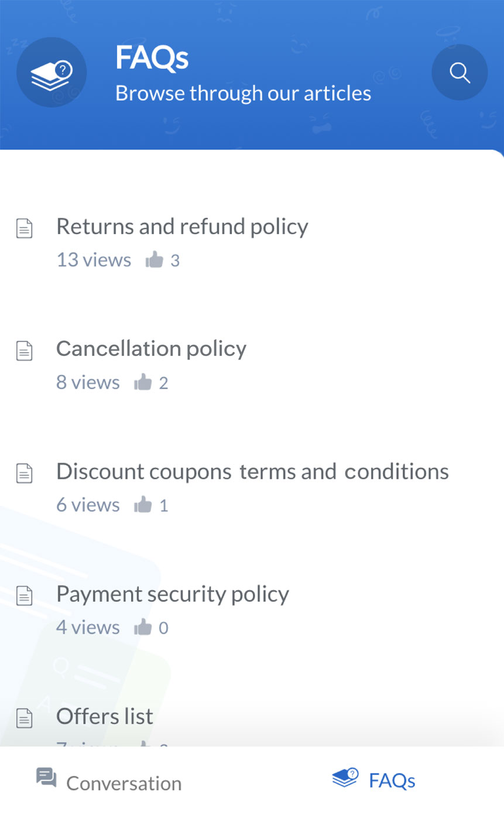504x815 pixels.
Task: Open the Payment security policy article
Action: click(173, 594)
